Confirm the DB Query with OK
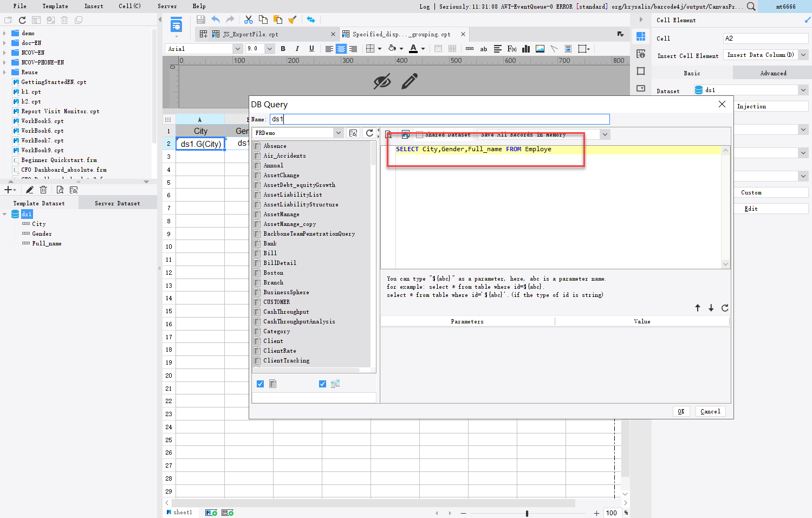Viewport: 812px width, 518px height. tap(681, 411)
